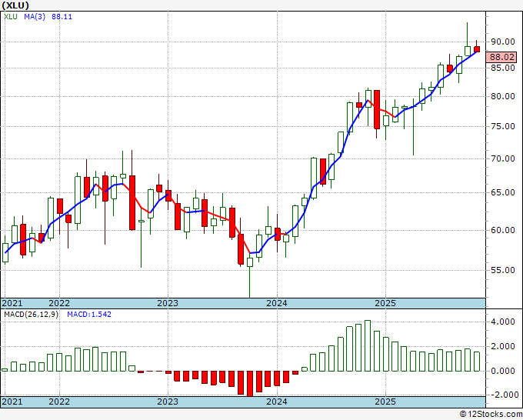Click the lowest red MACD bar before 2024
The width and height of the screenshot is (523, 420).
tap(250, 384)
